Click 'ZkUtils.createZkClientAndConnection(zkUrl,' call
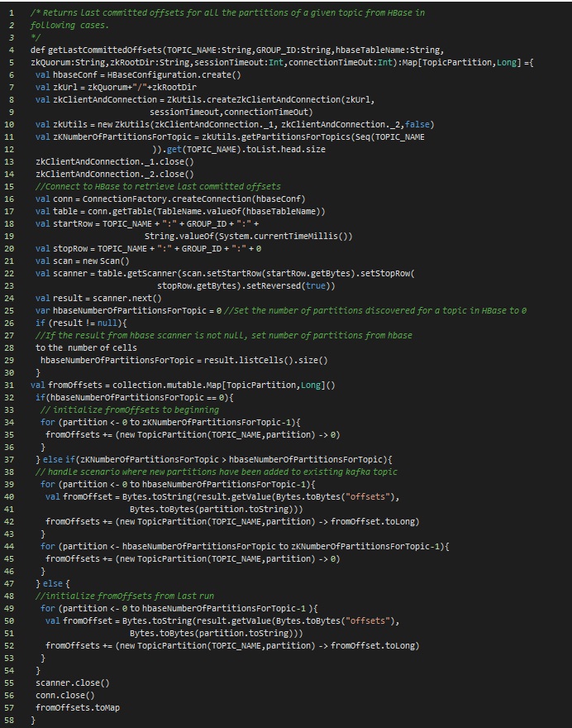 [x=270, y=99]
